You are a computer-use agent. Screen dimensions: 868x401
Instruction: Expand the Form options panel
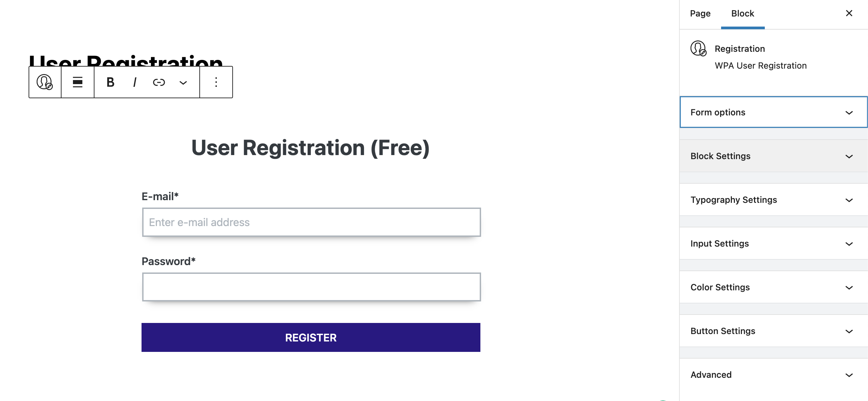pos(773,112)
